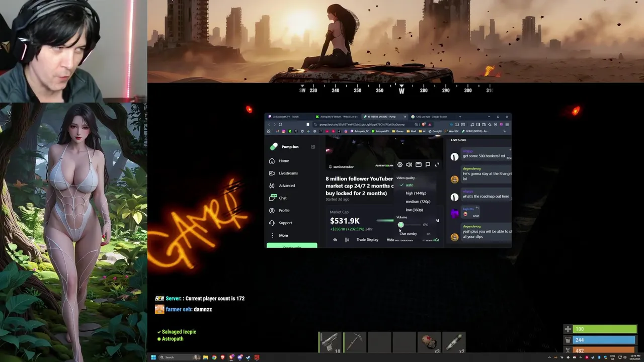This screenshot has width=644, height=362.
Task: Bookmark the current page in the address bar
Action: (308, 125)
